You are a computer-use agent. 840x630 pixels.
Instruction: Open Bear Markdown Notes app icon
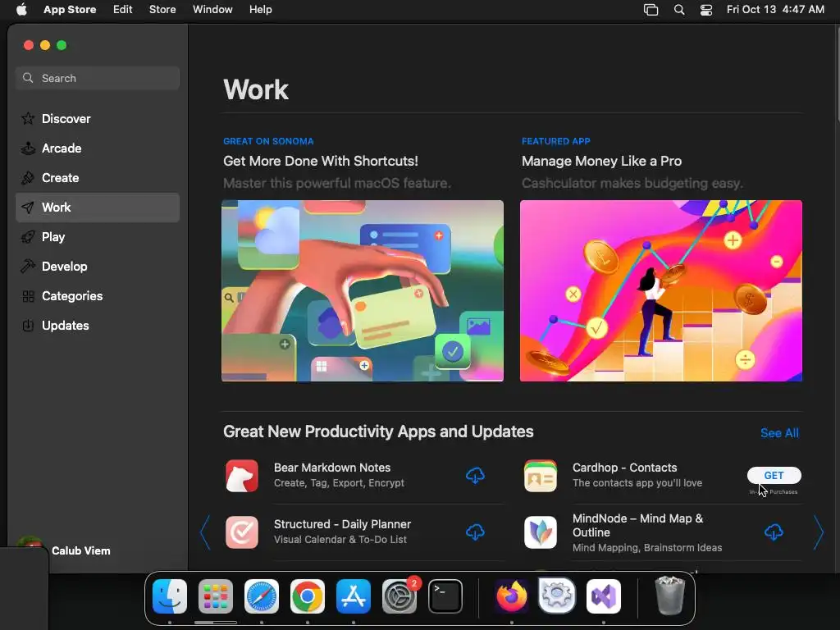point(242,476)
